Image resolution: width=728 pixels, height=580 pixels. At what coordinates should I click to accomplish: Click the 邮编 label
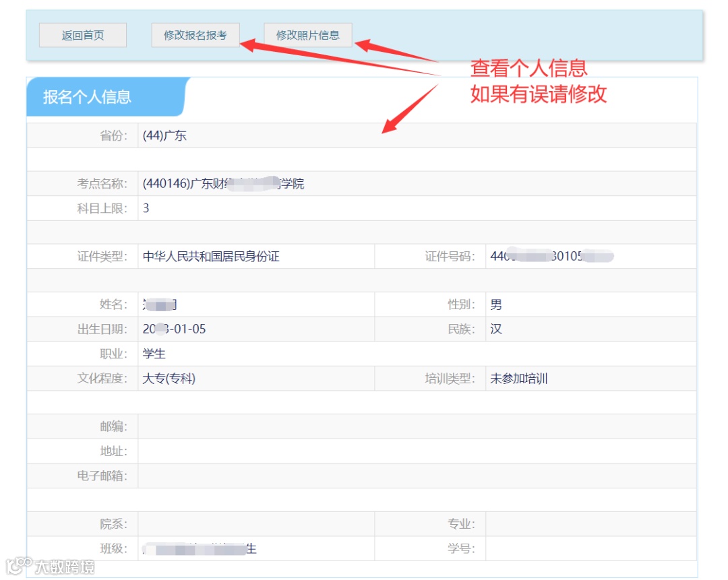pos(113,427)
